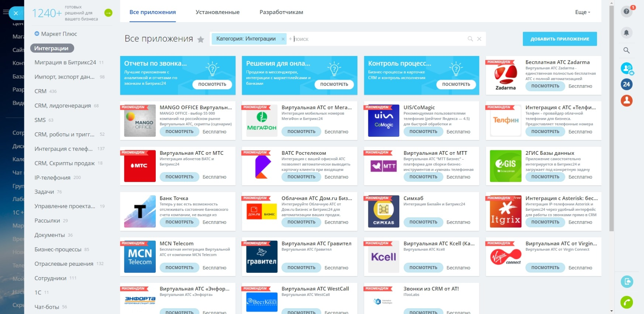644x314 pixels.
Task: Switch to Разработчикам tab
Action: point(281,12)
